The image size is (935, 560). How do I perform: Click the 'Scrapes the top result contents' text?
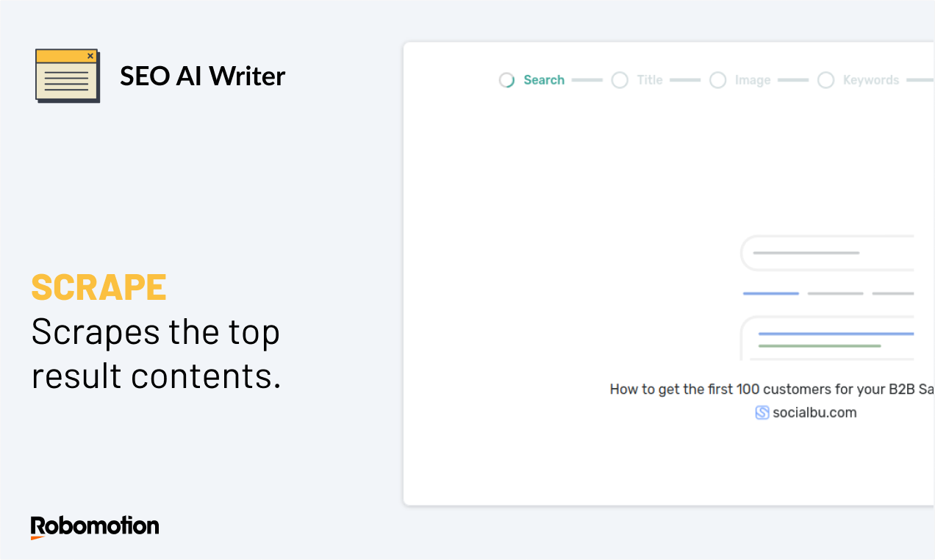156,353
